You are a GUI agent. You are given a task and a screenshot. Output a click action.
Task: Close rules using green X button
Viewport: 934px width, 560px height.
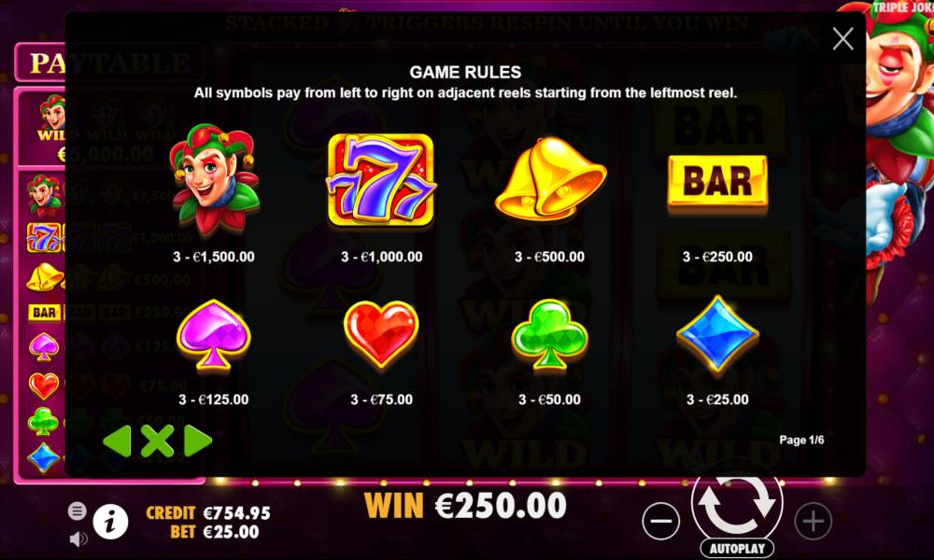157,441
